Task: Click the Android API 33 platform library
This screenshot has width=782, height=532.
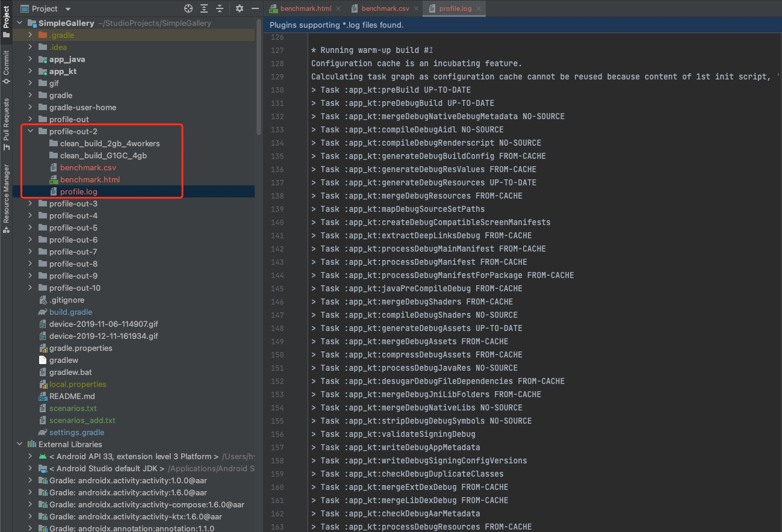Action: coord(134,456)
